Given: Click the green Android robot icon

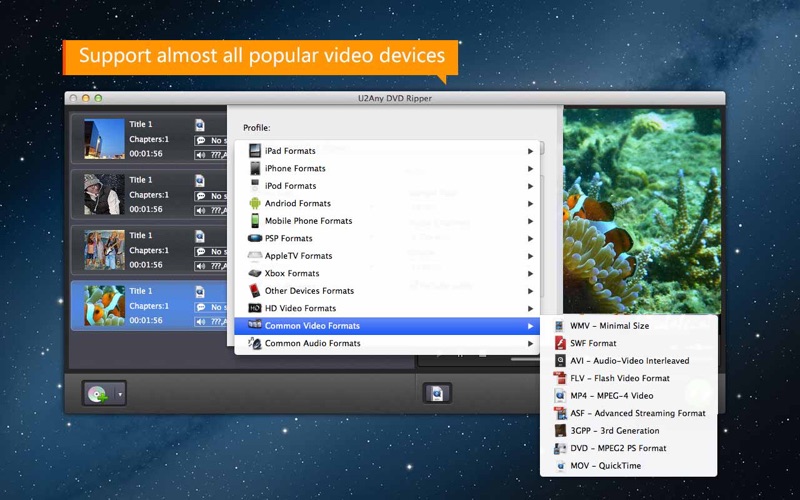Looking at the screenshot, I should point(255,203).
